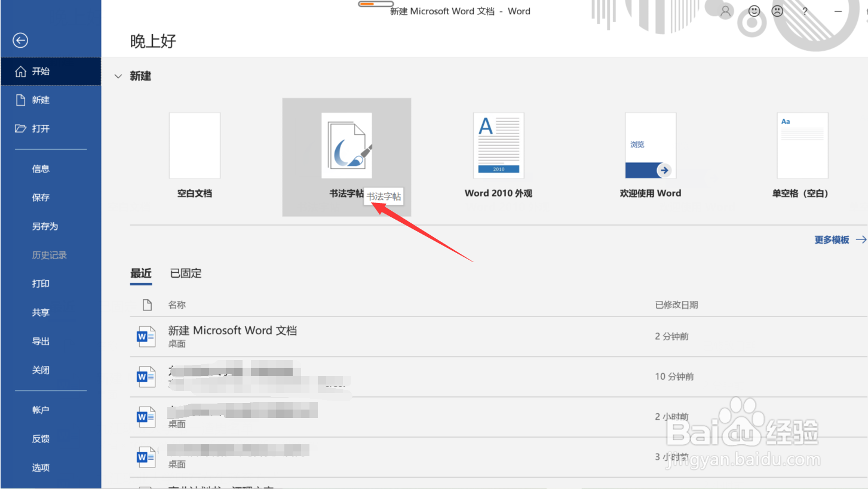The height and width of the screenshot is (489, 868).
Task: Open 另存为 in the sidebar
Action: coord(45,226)
